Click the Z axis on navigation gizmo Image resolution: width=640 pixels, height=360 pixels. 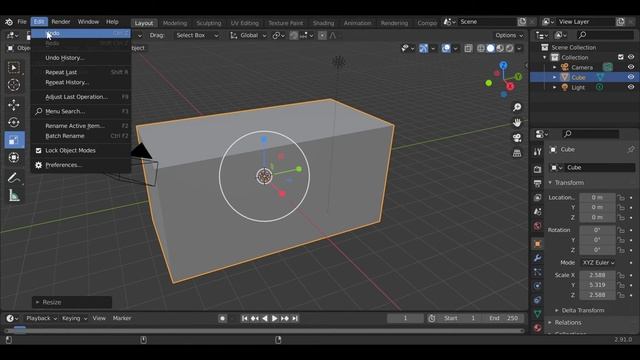(x=503, y=65)
